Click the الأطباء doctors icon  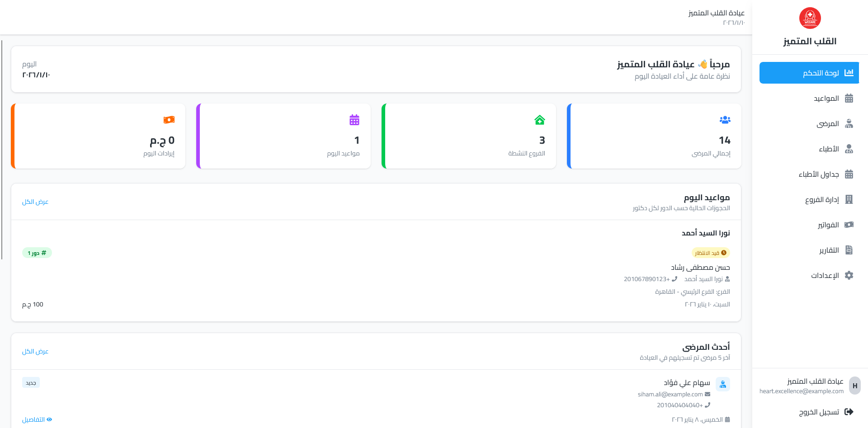[849, 149]
